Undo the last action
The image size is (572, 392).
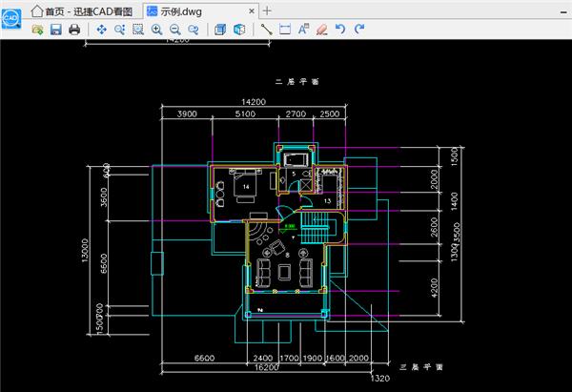pyautogui.click(x=340, y=30)
